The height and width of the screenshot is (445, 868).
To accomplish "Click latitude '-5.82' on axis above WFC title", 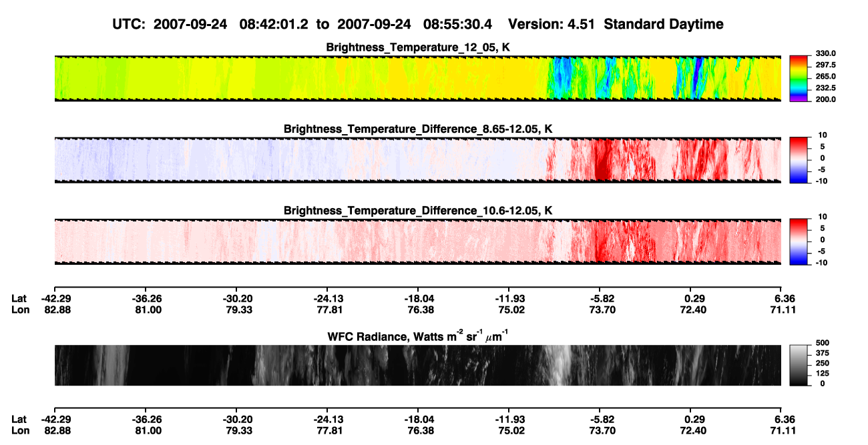I will click(602, 298).
